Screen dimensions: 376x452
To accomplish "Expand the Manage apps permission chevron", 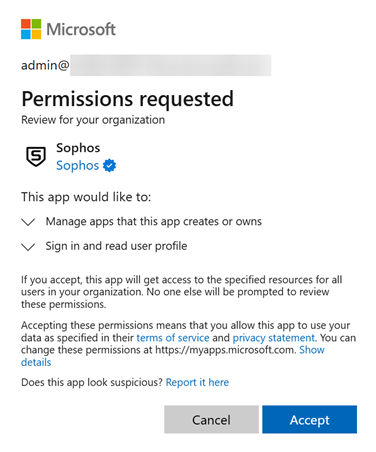I will (28, 222).
